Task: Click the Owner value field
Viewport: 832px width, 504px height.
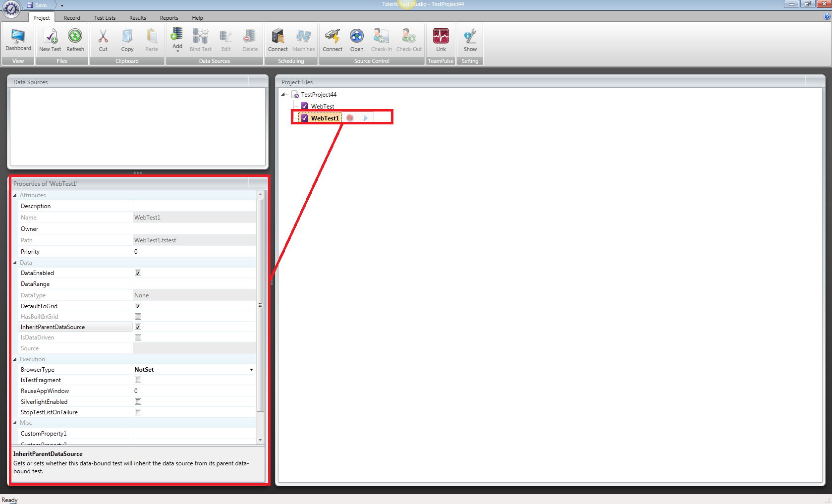Action: click(194, 229)
